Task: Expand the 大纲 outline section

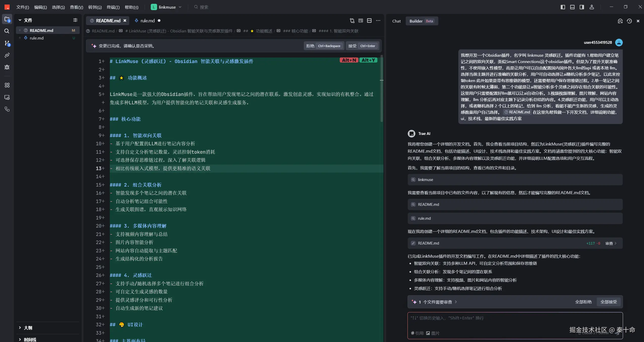Action: tap(28, 328)
